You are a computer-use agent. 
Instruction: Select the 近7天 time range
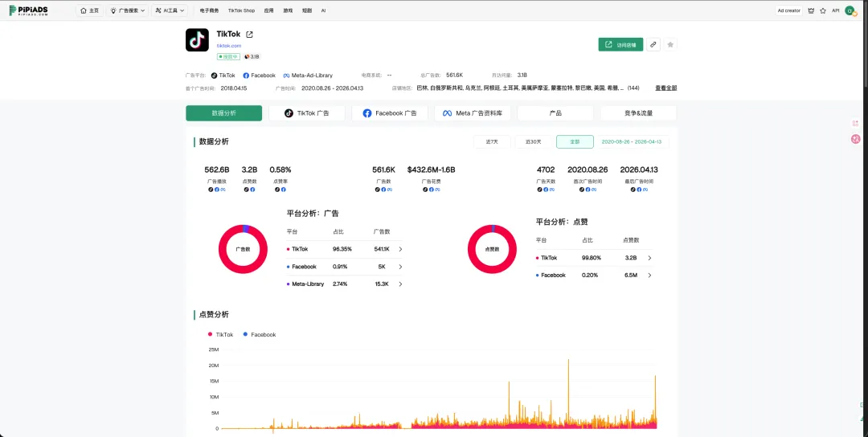[492, 141]
